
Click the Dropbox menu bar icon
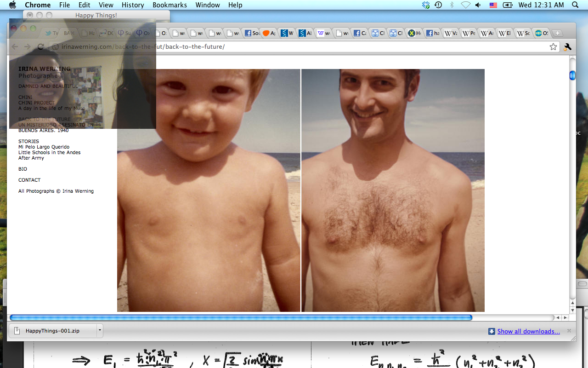pyautogui.click(x=426, y=5)
